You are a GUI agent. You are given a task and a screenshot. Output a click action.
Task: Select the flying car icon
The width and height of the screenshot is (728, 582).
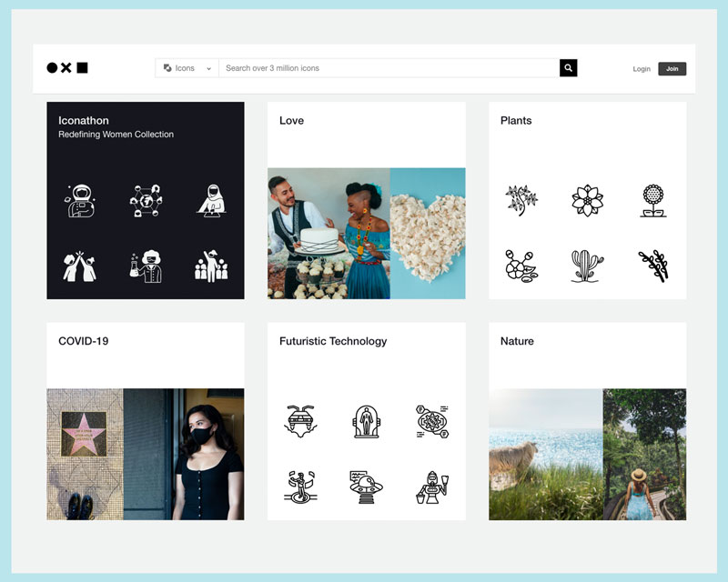coord(300,421)
